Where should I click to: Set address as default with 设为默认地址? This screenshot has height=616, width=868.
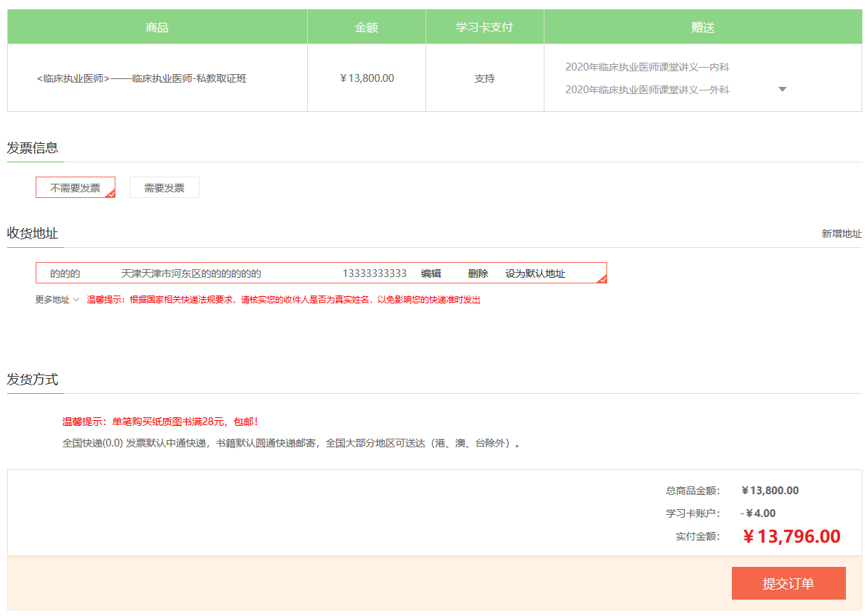coord(535,273)
